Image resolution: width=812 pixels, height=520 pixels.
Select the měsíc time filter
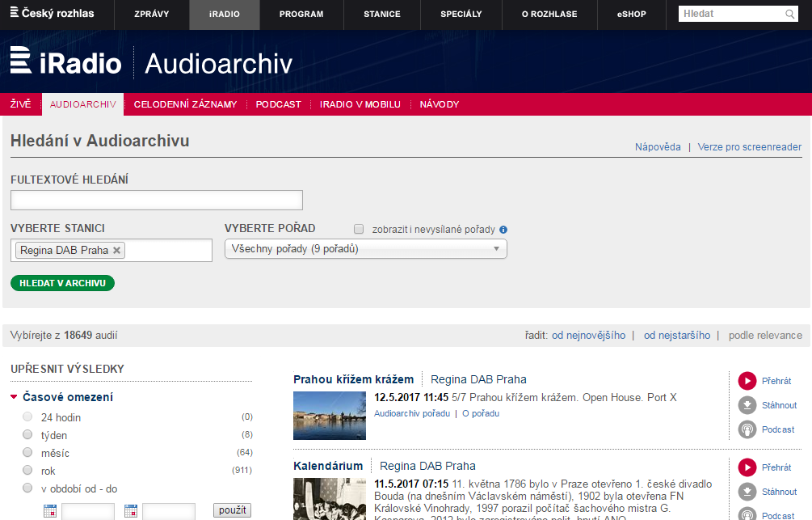click(x=27, y=453)
